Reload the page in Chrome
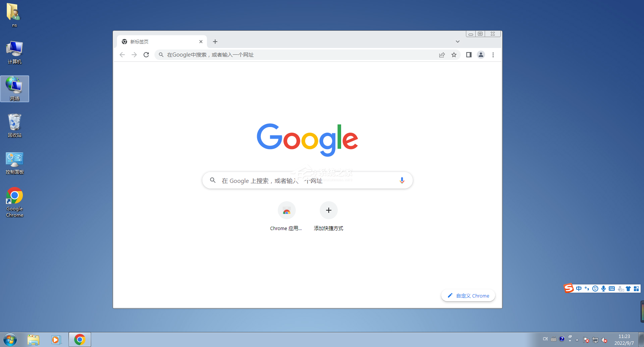Screen dimensions: 644x347 coord(146,55)
